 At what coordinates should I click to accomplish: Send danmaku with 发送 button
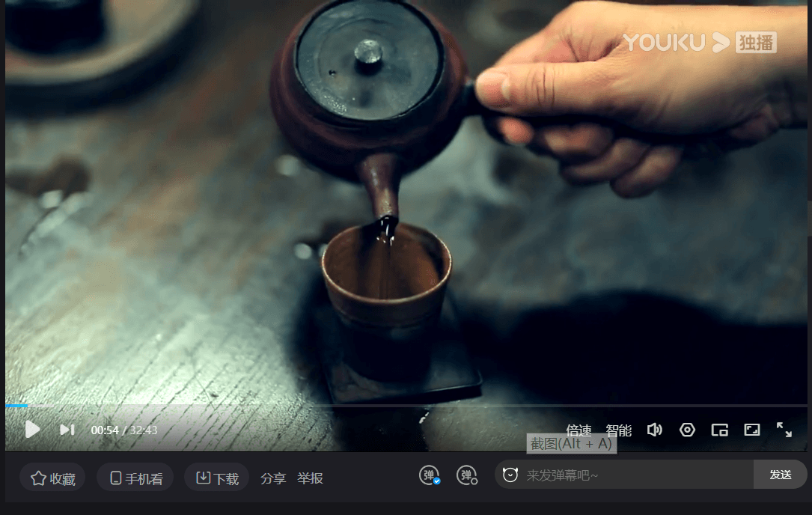781,475
